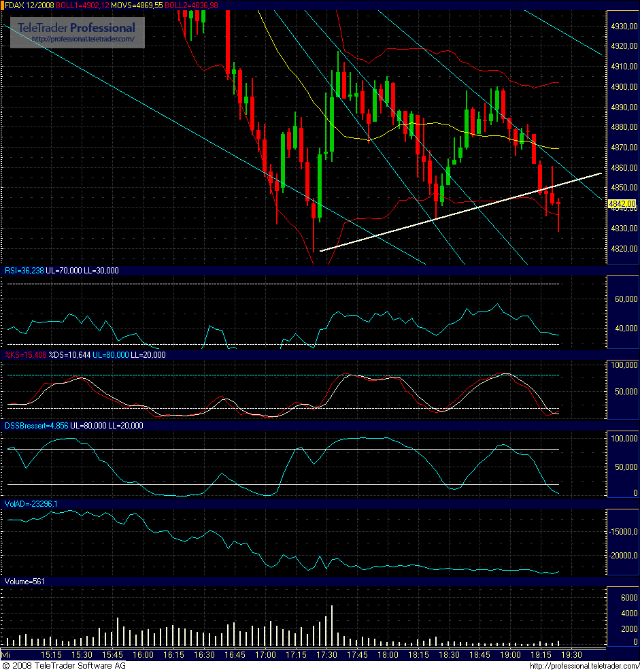Click the 16:15 time axis label
Viewport: 640px width, 672px height.
[x=173, y=655]
